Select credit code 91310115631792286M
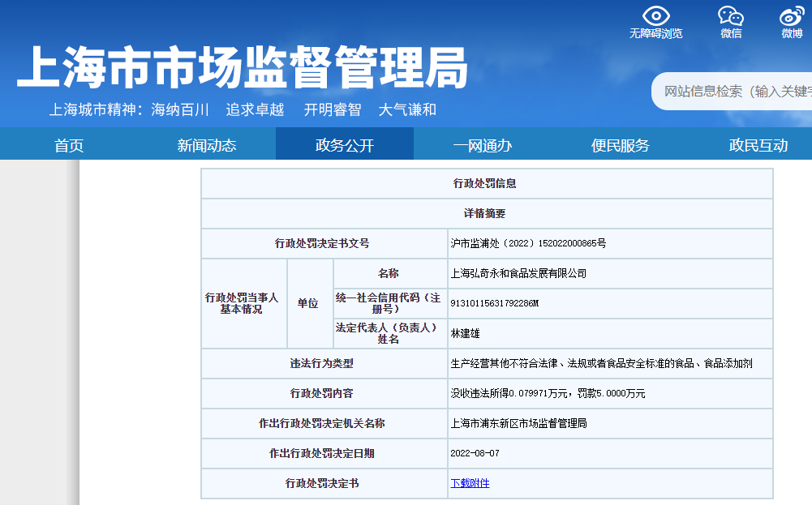This screenshot has height=505, width=812. (x=495, y=303)
